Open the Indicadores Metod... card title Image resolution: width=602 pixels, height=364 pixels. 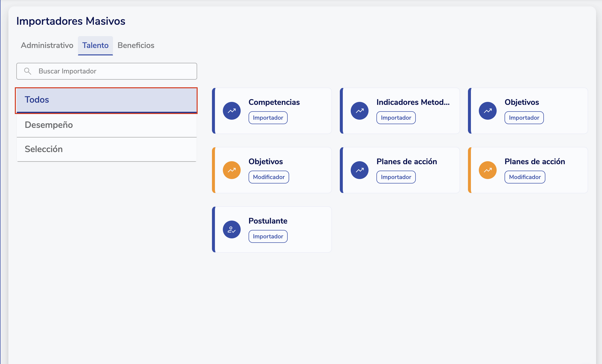pyautogui.click(x=413, y=102)
